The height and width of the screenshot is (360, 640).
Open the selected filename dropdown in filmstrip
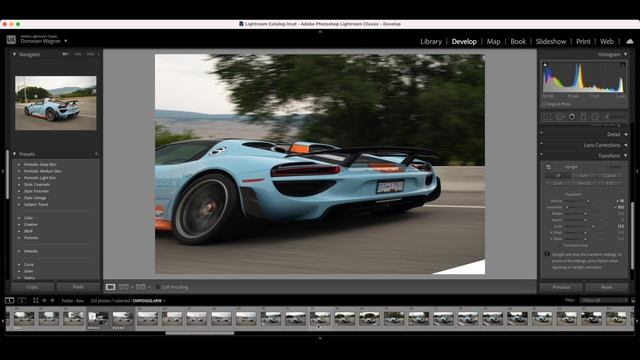pos(164,301)
